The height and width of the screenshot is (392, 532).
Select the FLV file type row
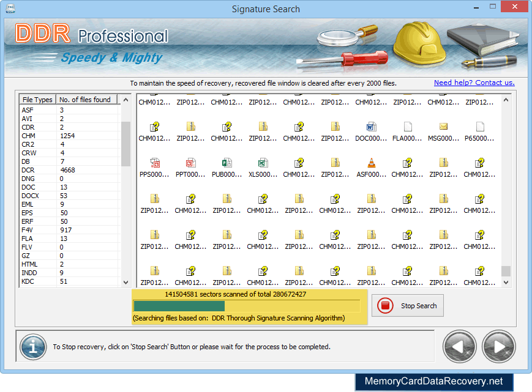[70, 247]
